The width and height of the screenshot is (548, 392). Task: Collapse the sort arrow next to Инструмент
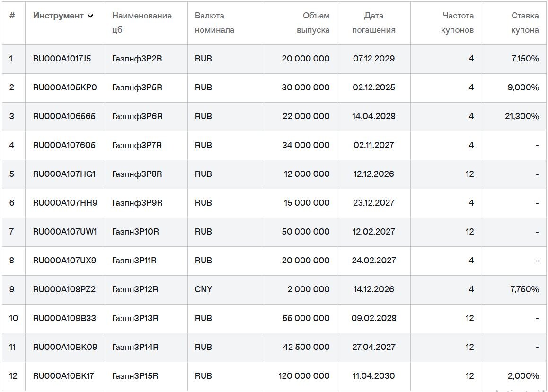pyautogui.click(x=90, y=16)
